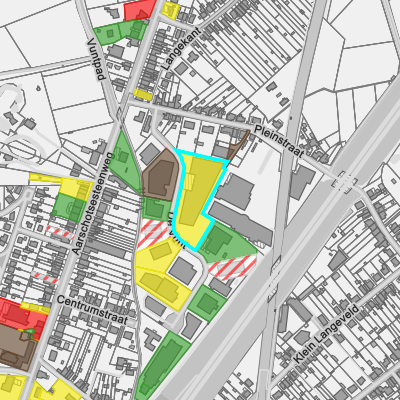The width and height of the screenshot is (400, 400).
Task: Select the long green parcel at bottom edge
Action: 162,365
